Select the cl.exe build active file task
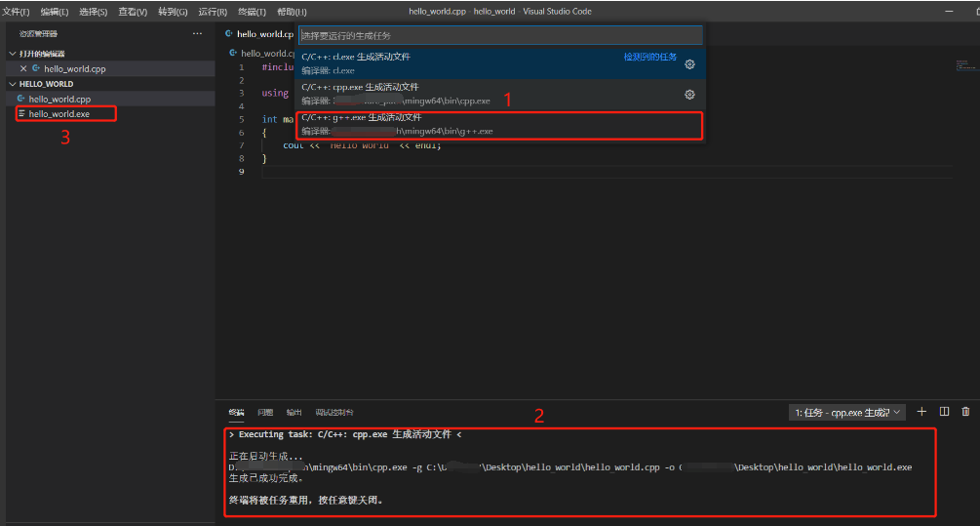Screen dimensions: 980x526 (x=458, y=63)
